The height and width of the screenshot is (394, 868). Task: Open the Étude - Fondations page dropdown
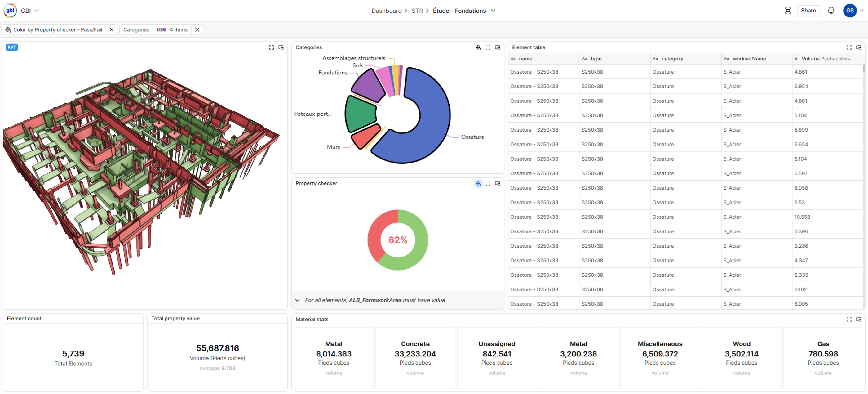[493, 11]
